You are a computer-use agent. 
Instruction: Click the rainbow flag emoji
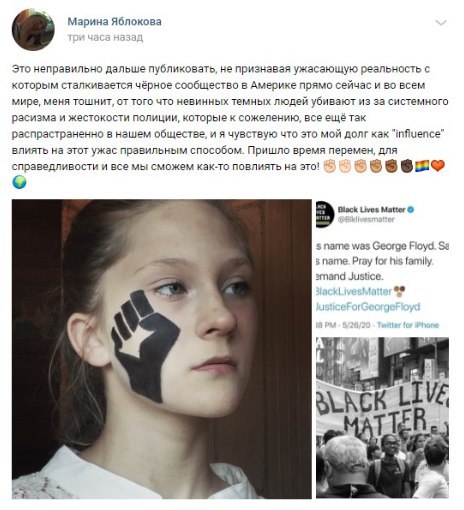coord(422,166)
